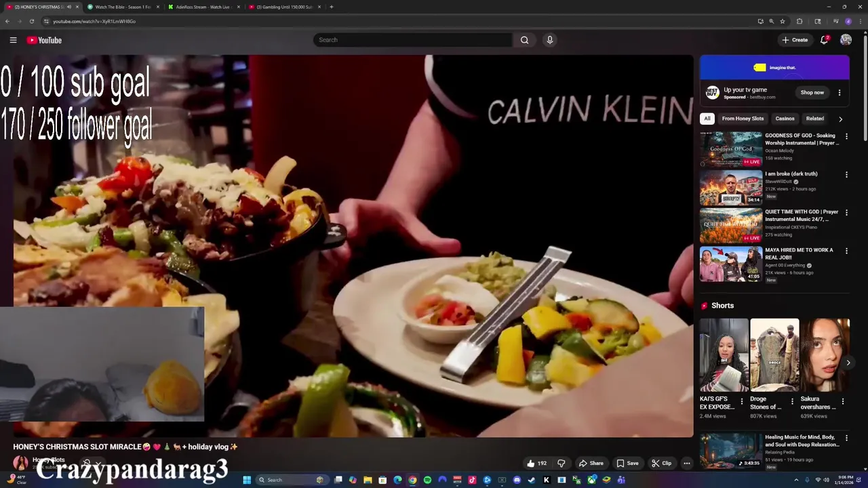Viewport: 868px width, 488px height.
Task: Show next Shorts with right arrow
Action: point(848,363)
